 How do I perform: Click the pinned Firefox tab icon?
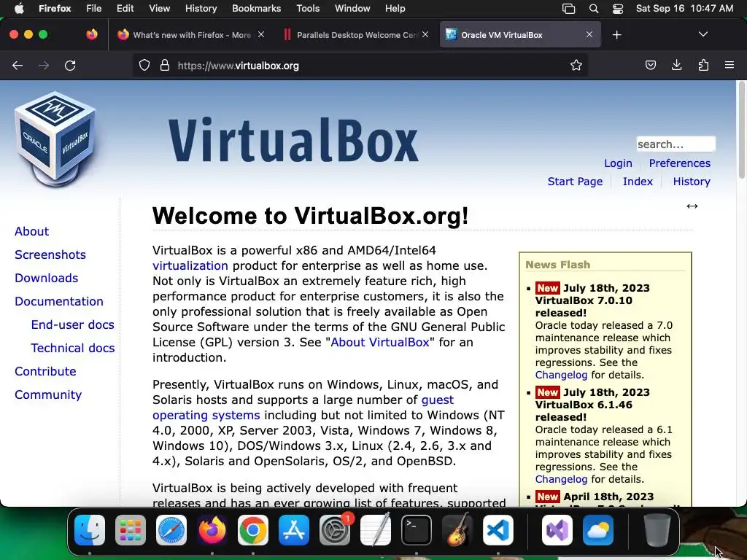tap(92, 34)
